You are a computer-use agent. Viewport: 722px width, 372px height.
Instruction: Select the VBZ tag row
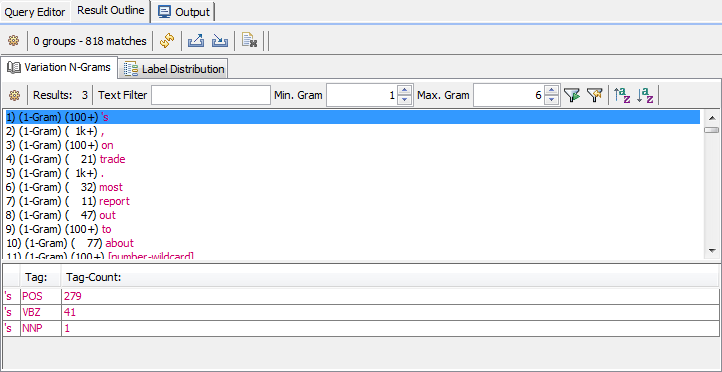(x=361, y=312)
